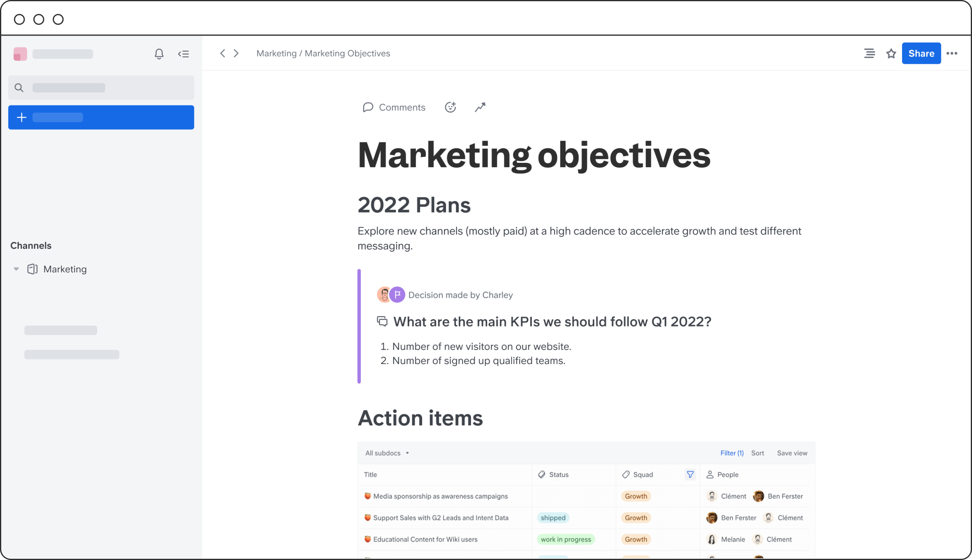Open Filter (1) options

click(732, 453)
